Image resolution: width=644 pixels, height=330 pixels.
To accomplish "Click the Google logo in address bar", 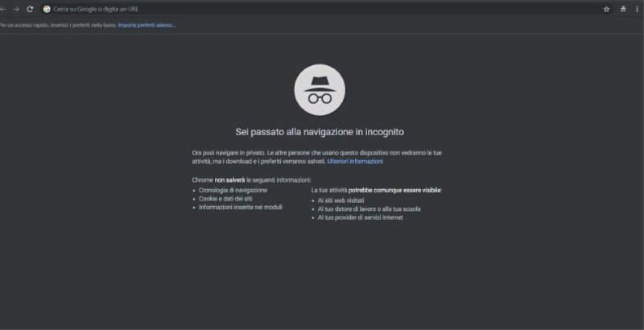I will point(47,9).
